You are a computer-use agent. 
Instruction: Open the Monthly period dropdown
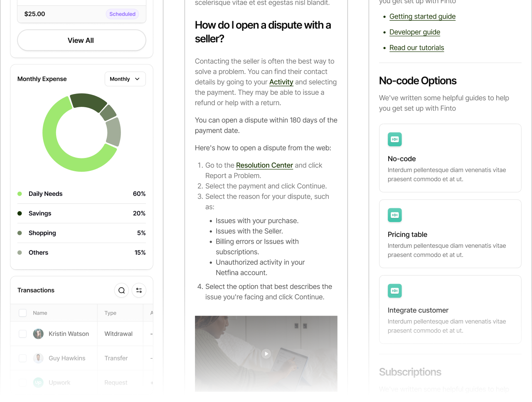[125, 79]
